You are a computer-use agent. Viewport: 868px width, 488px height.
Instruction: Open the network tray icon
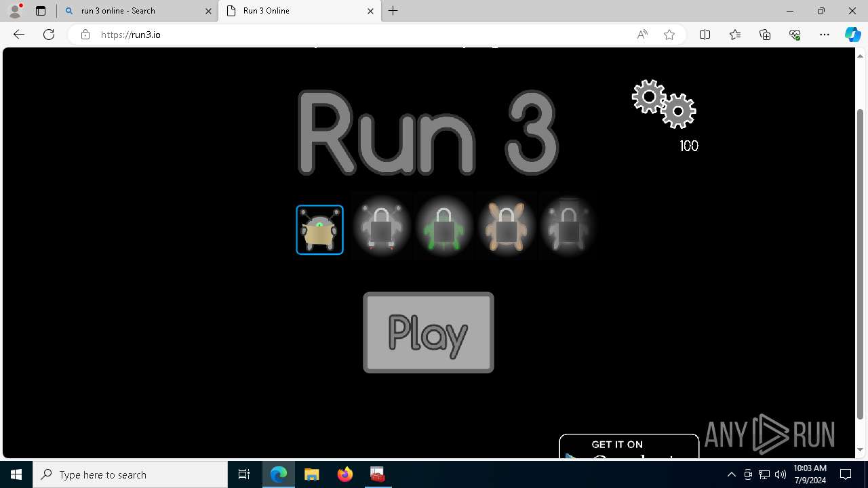pyautogui.click(x=764, y=474)
